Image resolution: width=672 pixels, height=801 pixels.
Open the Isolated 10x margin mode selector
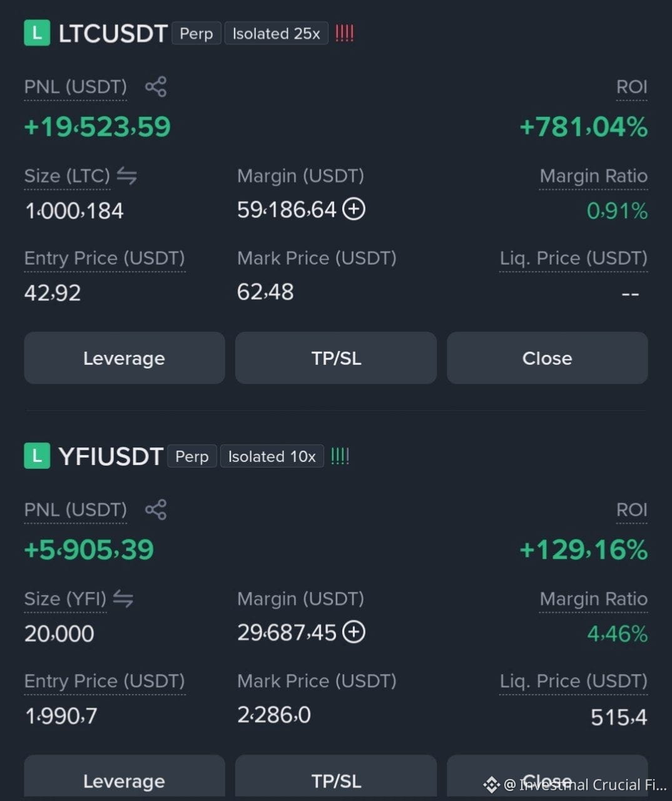(x=272, y=456)
